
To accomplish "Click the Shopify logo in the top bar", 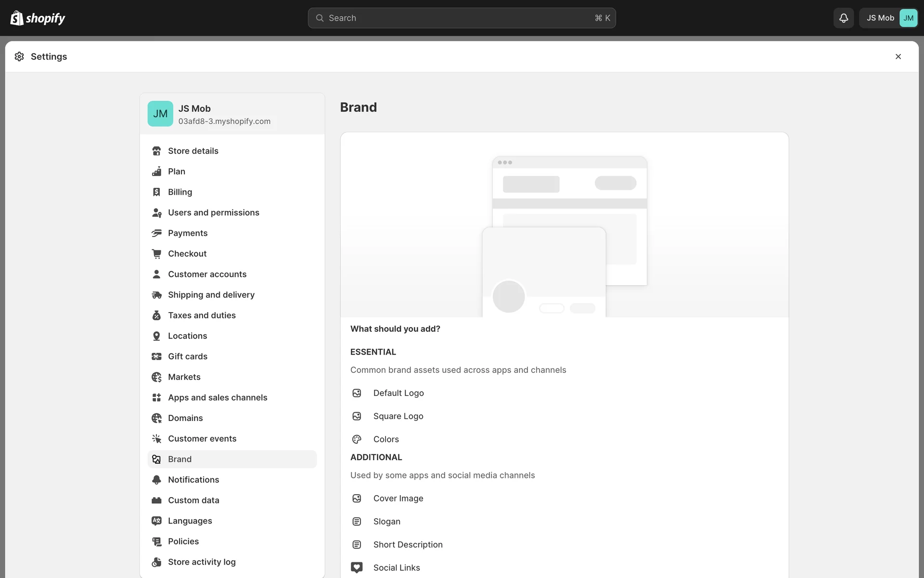I will pos(38,18).
